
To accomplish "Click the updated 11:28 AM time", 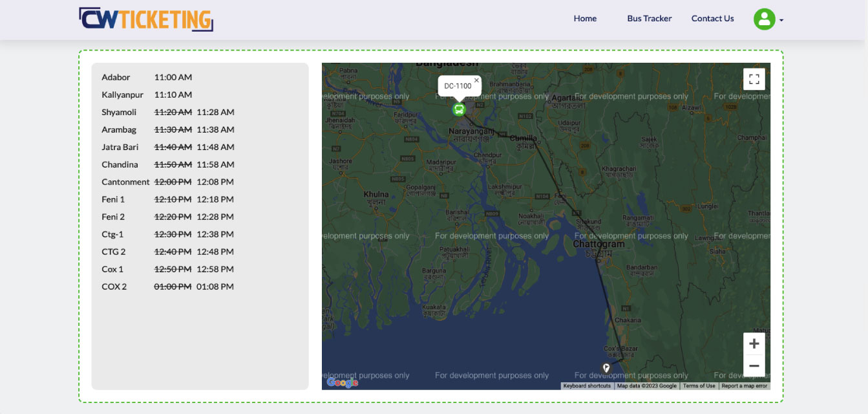I will coord(215,112).
